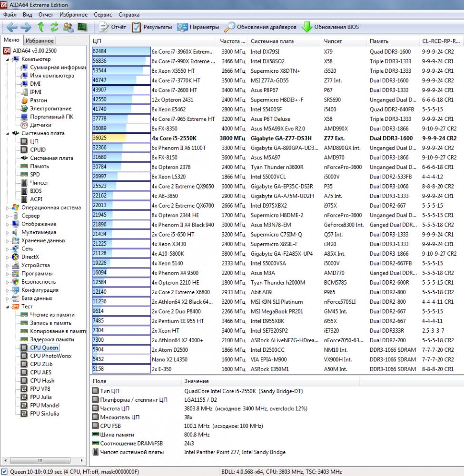Viewport: 464px width, 476px height.
Task: Click the green monitor graph icon
Action: [x=82, y=27]
